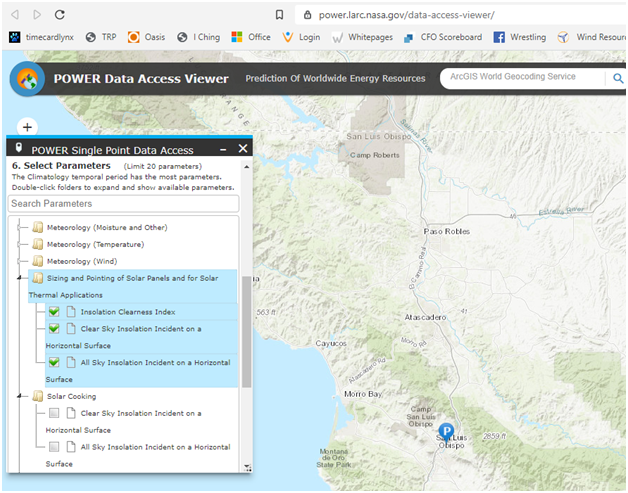Select the Sizing and Pointing folder icon
Screen dimensions: 628x493
(x=38, y=278)
